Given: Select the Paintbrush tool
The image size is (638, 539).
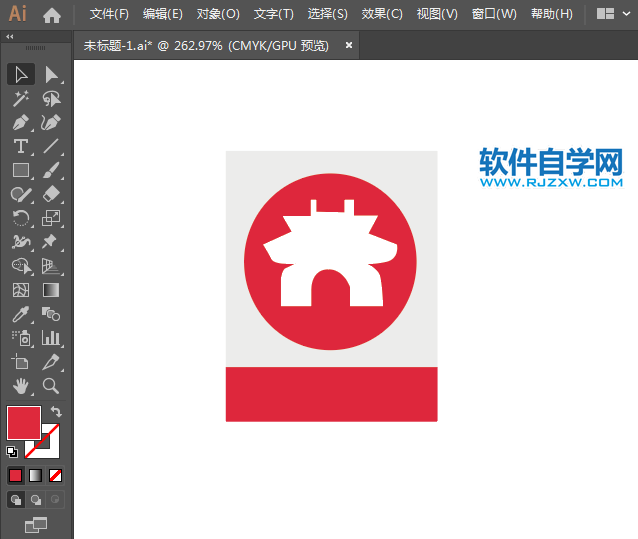Looking at the screenshot, I should 51,170.
